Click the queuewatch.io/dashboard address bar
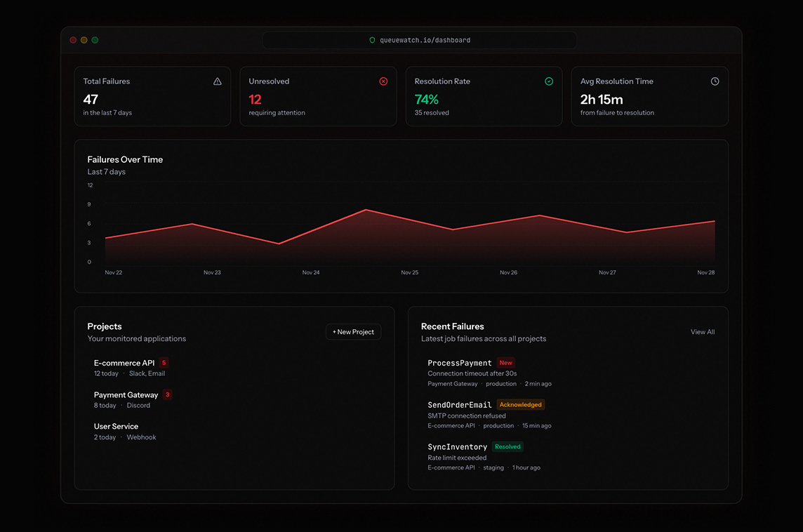The width and height of the screenshot is (803, 532). (x=420, y=40)
